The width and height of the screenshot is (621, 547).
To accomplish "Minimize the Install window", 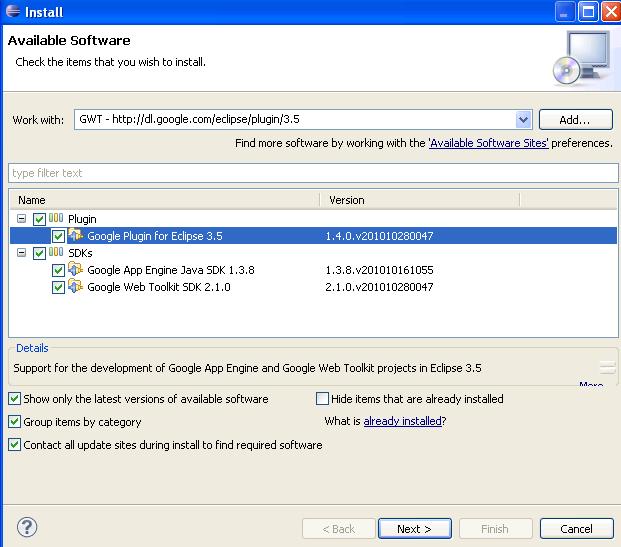I will tap(564, 11).
